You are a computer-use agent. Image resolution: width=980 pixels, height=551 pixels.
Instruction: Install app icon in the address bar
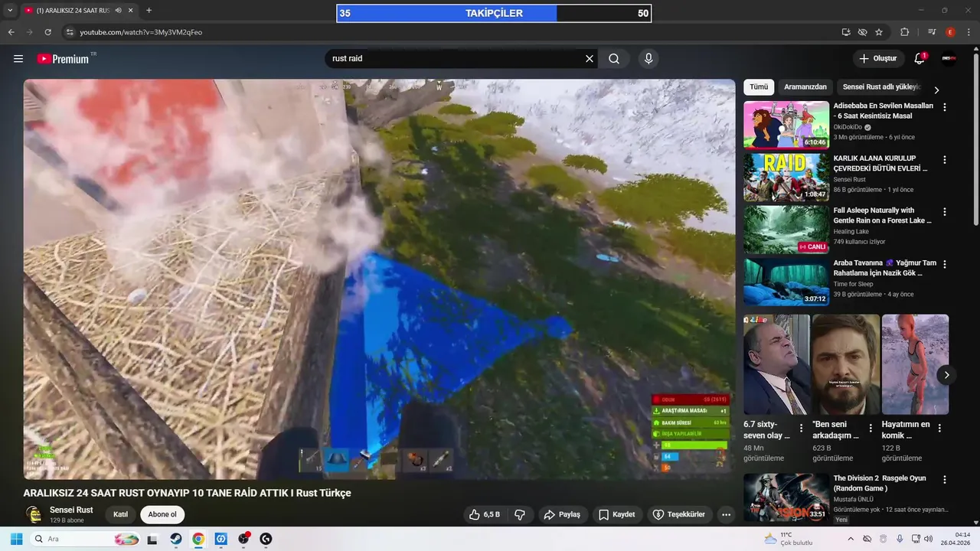coord(846,32)
